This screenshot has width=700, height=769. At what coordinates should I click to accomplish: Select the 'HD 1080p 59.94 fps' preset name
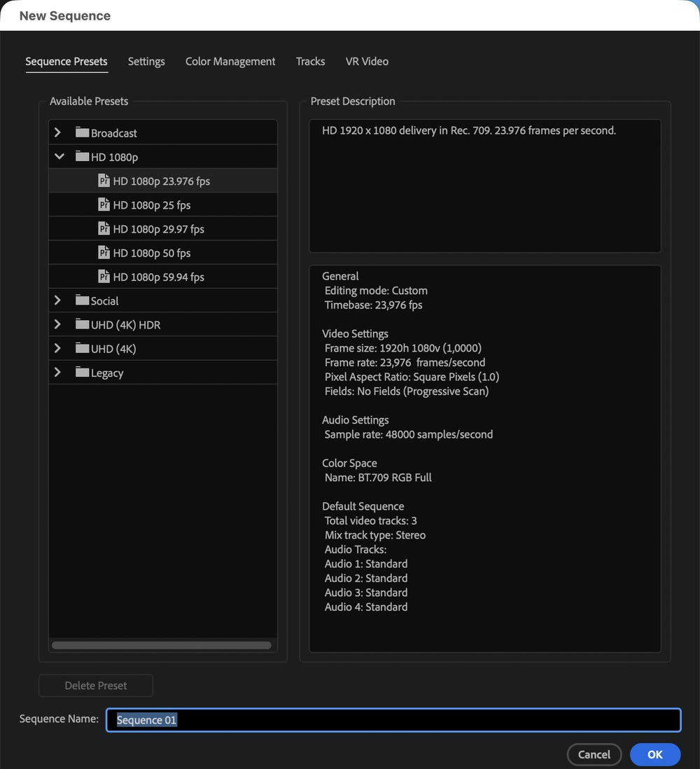pyautogui.click(x=159, y=277)
